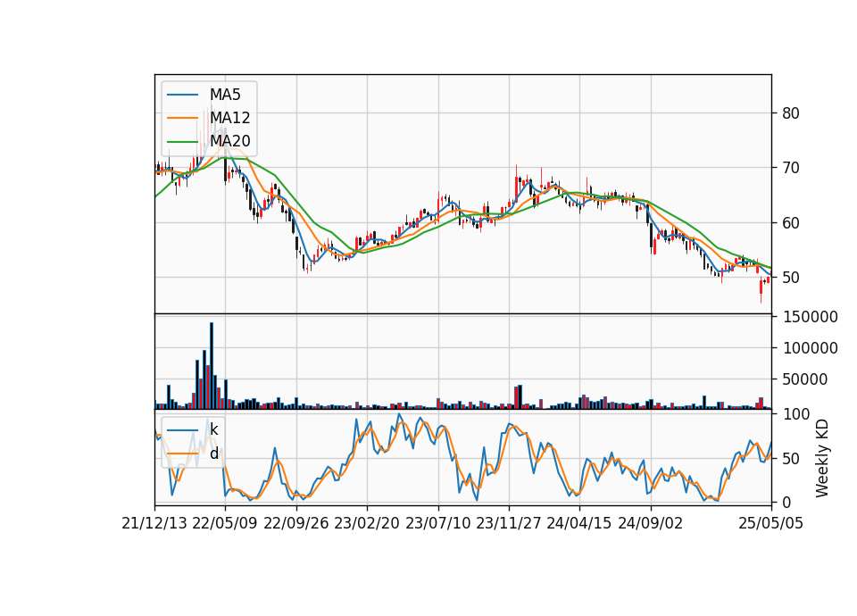Click the date label 22/05/09
Screen dimensions: 857x616
pos(225,523)
